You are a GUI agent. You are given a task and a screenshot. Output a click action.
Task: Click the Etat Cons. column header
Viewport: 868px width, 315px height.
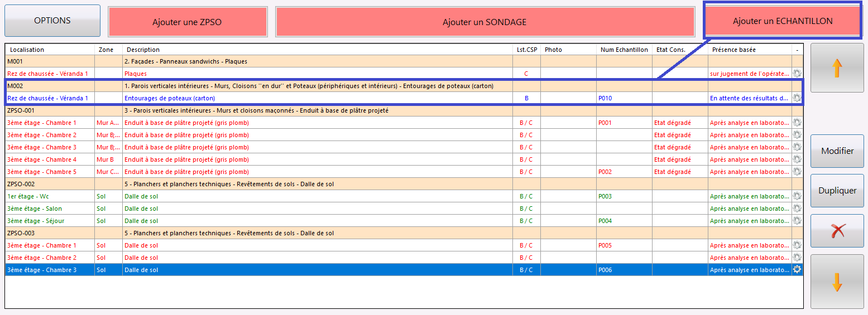pyautogui.click(x=680, y=50)
